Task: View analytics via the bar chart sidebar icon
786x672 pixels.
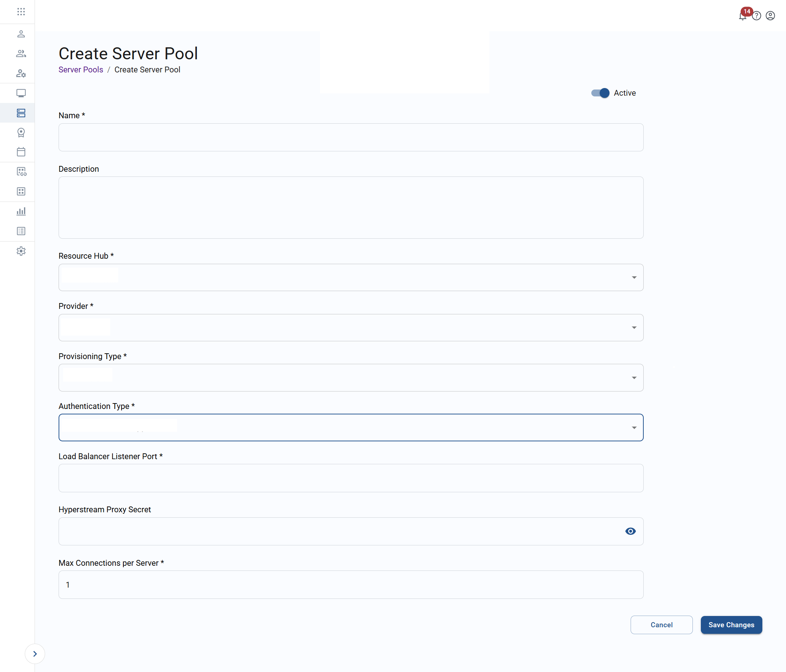Action: [21, 211]
